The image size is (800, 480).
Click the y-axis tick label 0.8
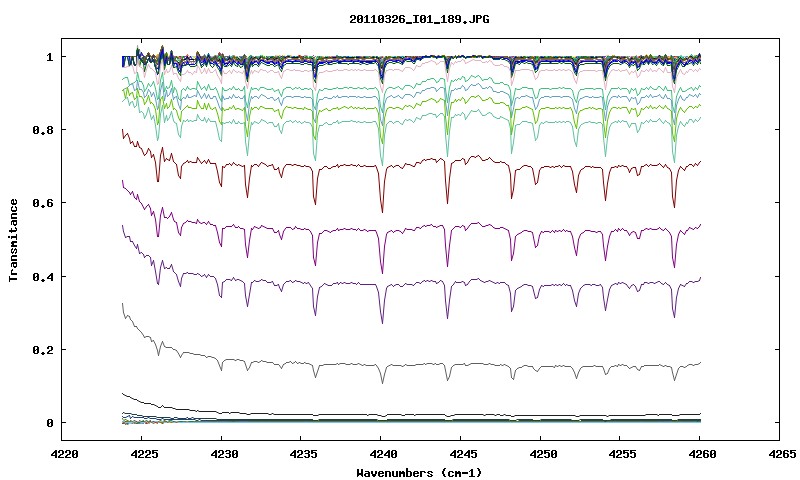tap(43, 130)
